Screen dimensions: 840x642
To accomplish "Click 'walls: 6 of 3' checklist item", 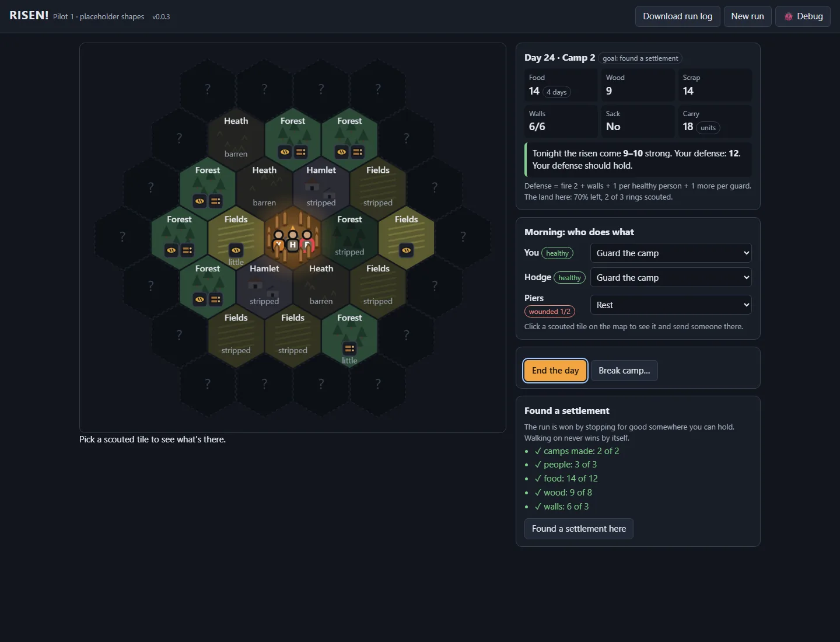I will click(x=562, y=507).
